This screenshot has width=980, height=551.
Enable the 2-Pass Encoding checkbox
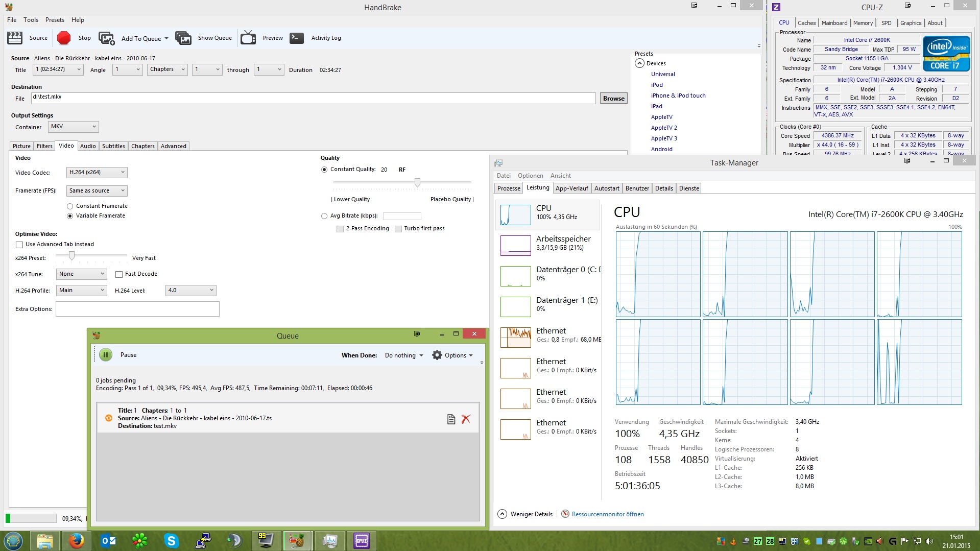point(340,229)
